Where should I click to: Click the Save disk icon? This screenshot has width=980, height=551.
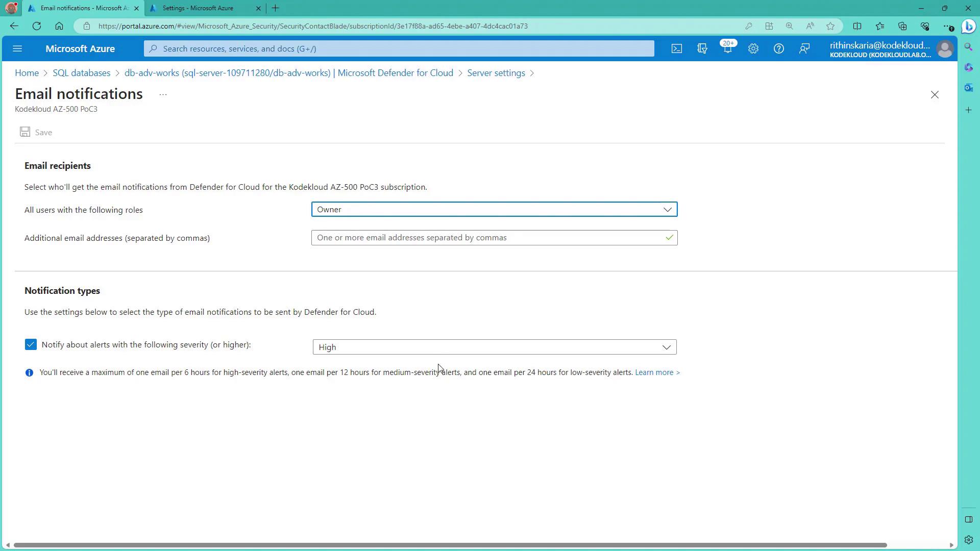pos(25,132)
